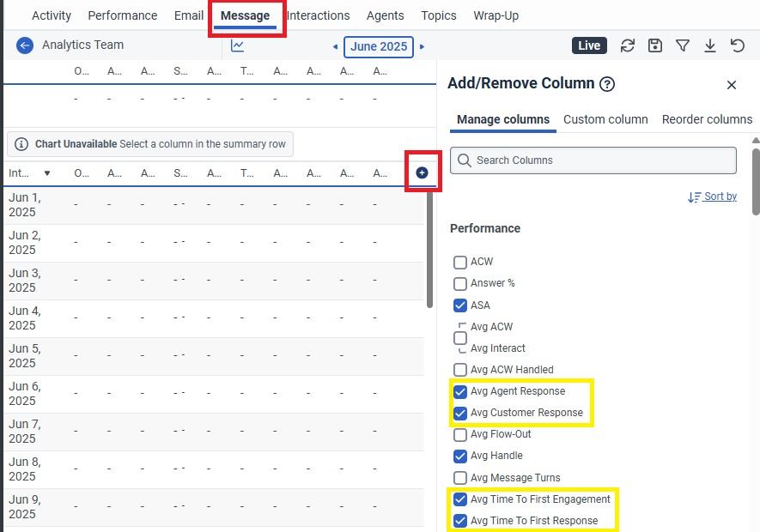Switch to the Interactions tab
This screenshot has height=532, width=760.
[319, 15]
